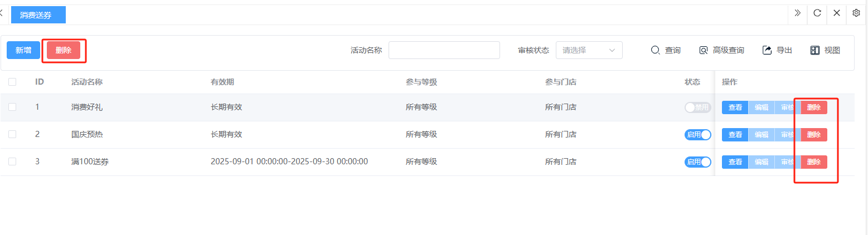Click the refresh icon in tab bar
Image resolution: width=868 pixels, height=235 pixels.
click(817, 13)
